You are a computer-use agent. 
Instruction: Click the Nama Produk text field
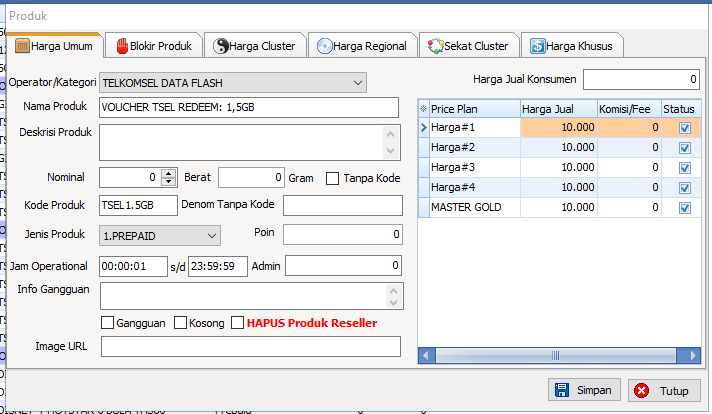click(x=249, y=108)
